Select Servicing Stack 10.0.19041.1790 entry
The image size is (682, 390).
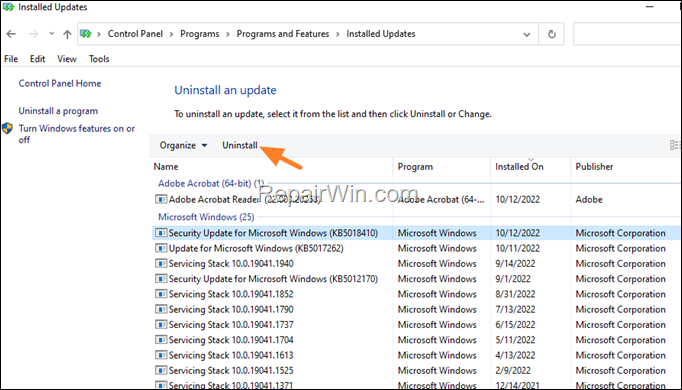(x=231, y=309)
